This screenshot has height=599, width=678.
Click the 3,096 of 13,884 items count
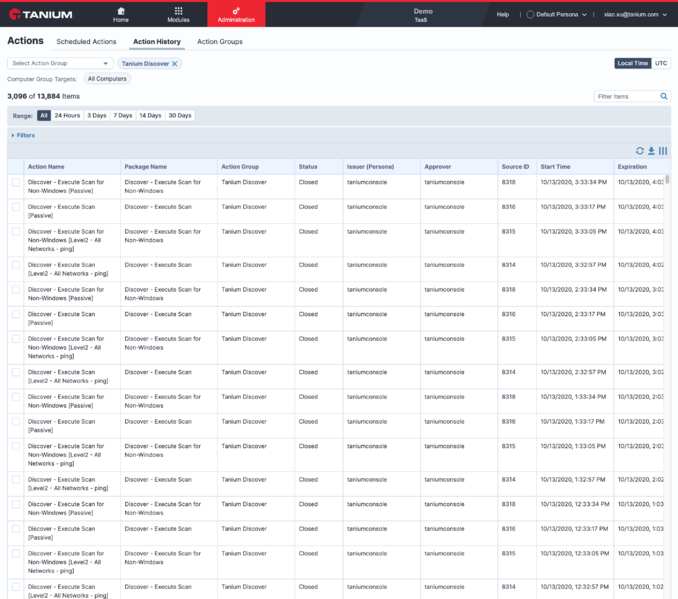[44, 96]
